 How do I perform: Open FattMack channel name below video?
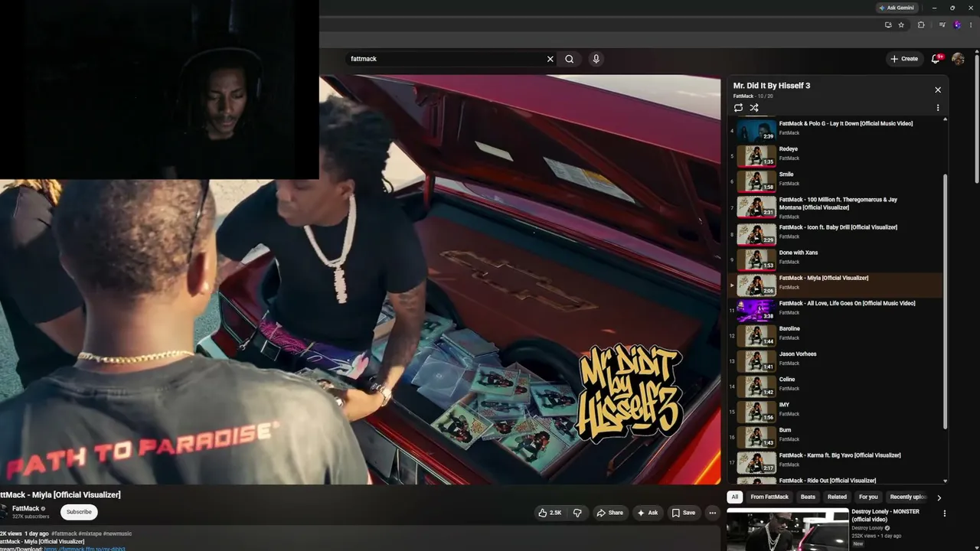pos(25,508)
